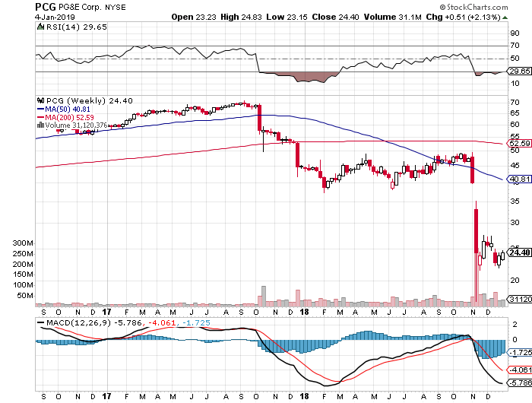532x403 pixels.
Task: Click the 4-Jan-2019 date label
Action: tap(55, 17)
